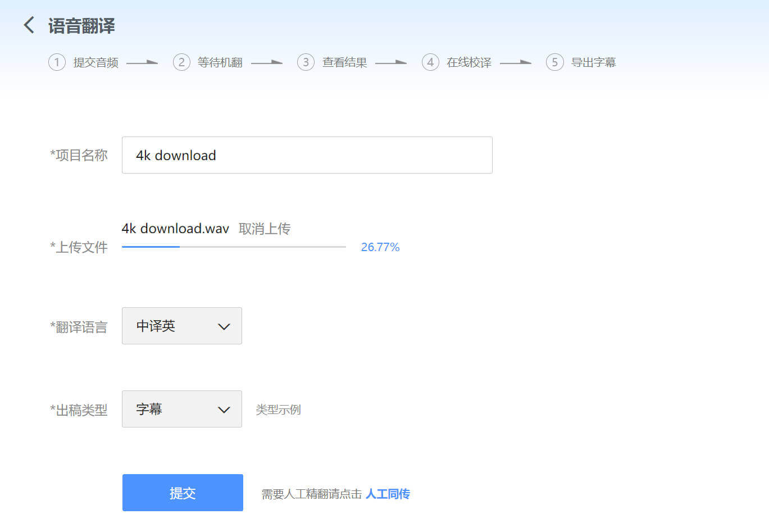Click the chevron on the 中译英 selector
This screenshot has width=769, height=532.
tap(224, 326)
